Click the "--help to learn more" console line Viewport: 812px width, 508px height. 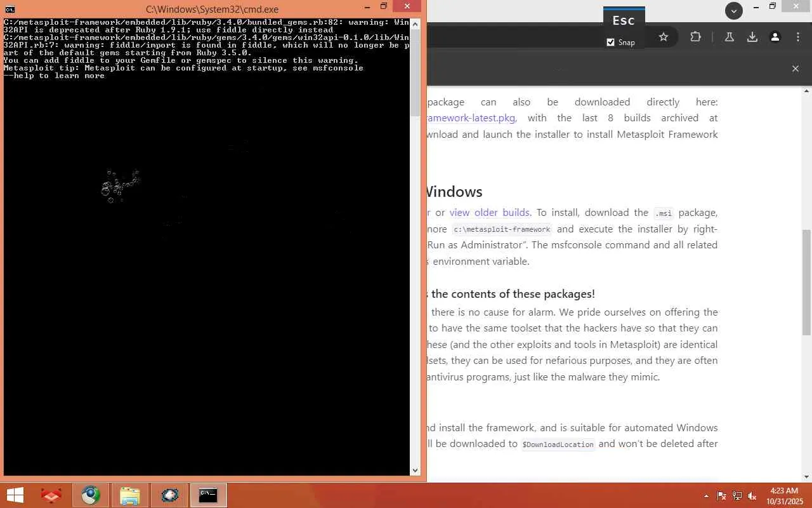click(x=54, y=76)
